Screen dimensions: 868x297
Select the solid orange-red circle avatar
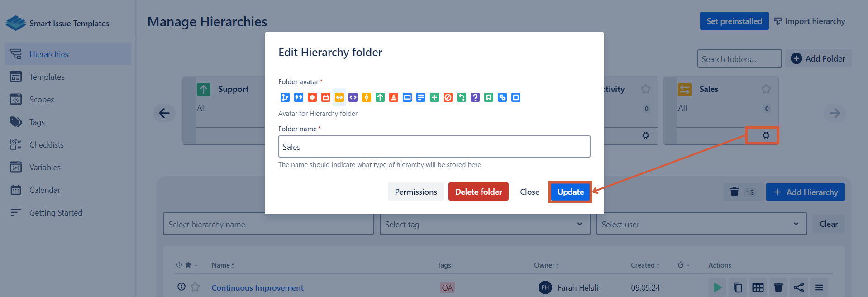(312, 97)
